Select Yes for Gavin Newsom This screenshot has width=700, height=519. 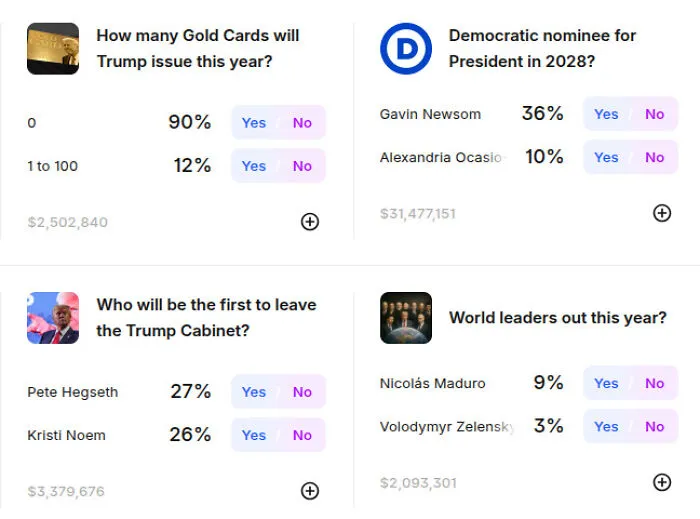click(606, 114)
